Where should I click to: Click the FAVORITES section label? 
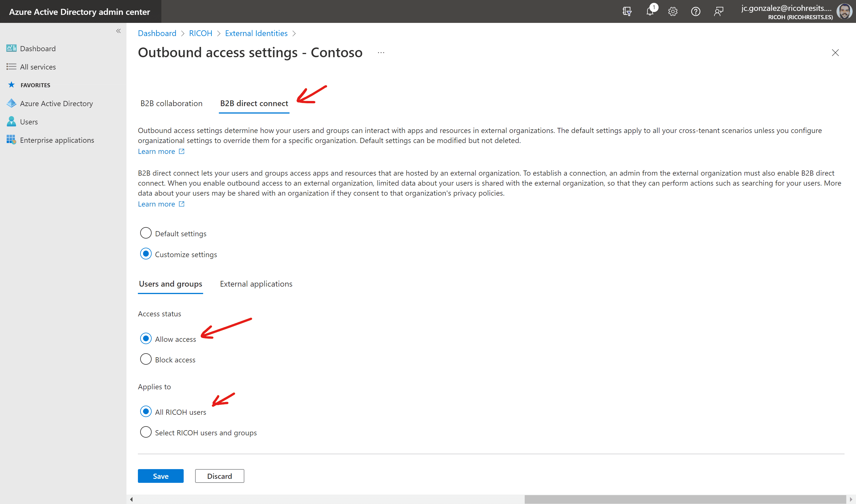[x=35, y=85]
